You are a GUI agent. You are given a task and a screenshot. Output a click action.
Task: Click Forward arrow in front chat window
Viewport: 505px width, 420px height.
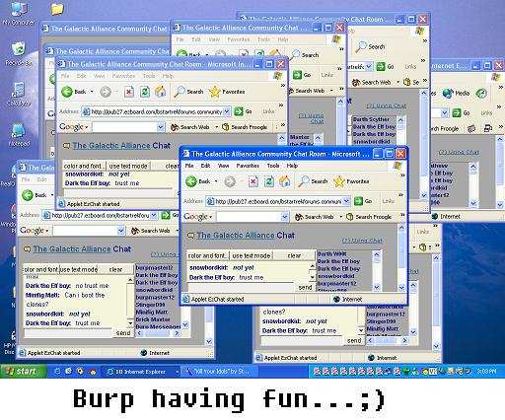tap(230, 181)
